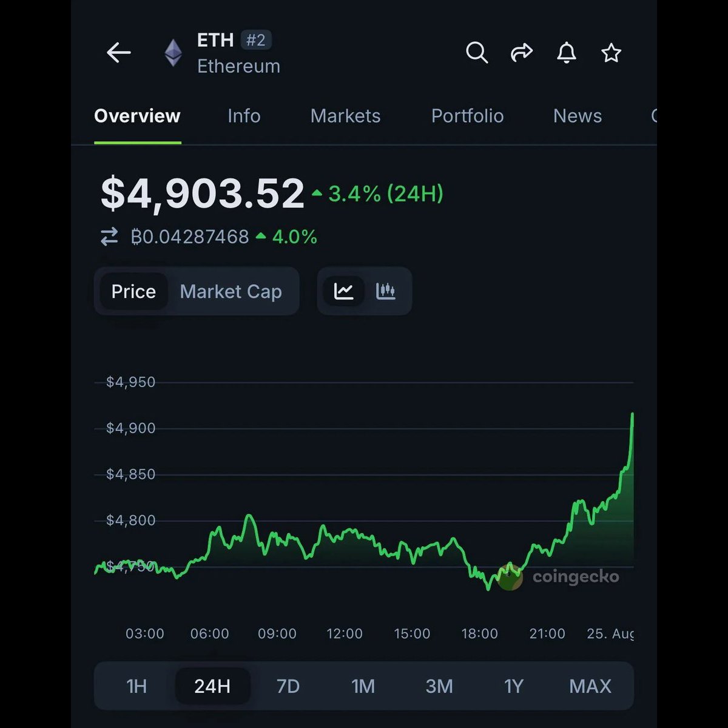Swap currency with the exchange arrows icon
Viewport: 728px width, 728px height.
pos(109,237)
